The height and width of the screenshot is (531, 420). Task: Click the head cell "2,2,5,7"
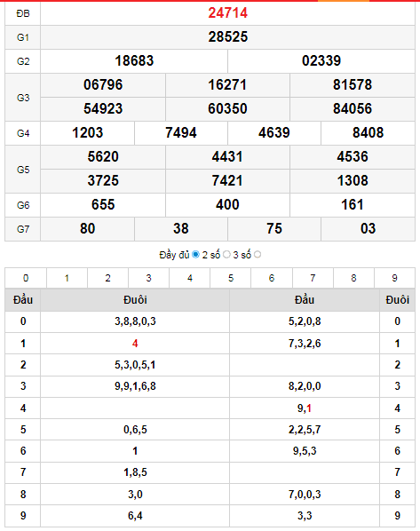coord(305,430)
